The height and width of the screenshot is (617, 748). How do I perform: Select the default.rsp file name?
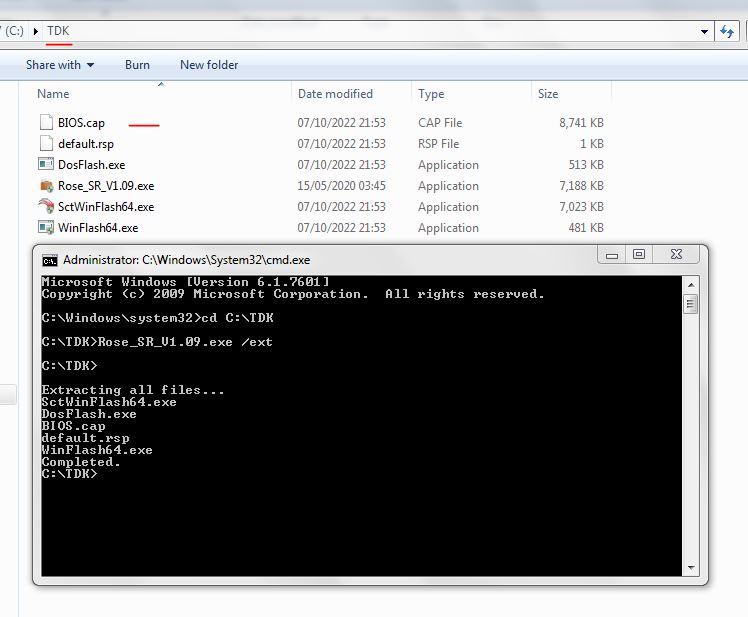[86, 144]
